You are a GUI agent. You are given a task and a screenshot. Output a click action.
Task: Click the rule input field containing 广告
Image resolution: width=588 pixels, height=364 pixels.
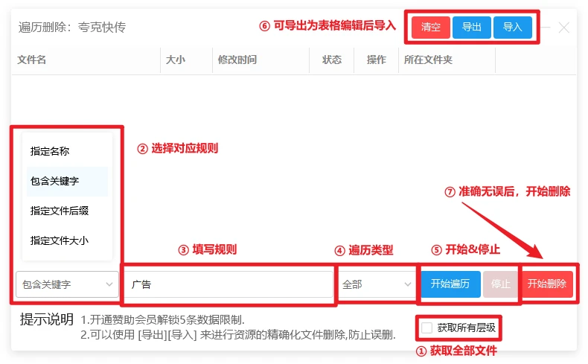point(228,284)
